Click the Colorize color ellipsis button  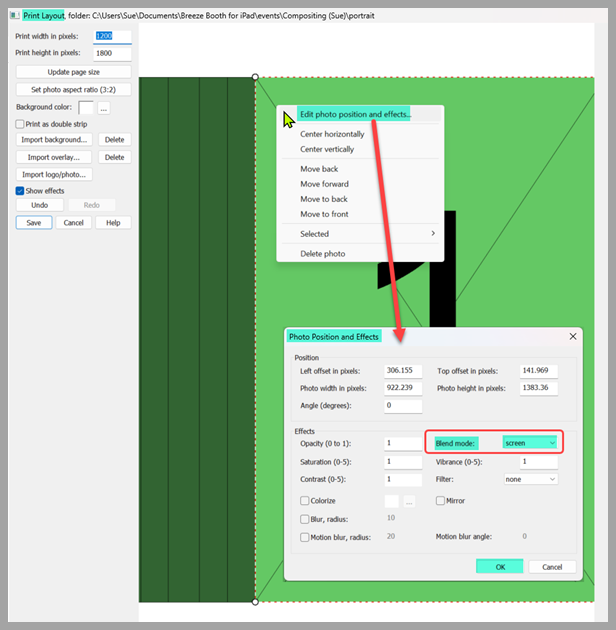pyautogui.click(x=409, y=501)
